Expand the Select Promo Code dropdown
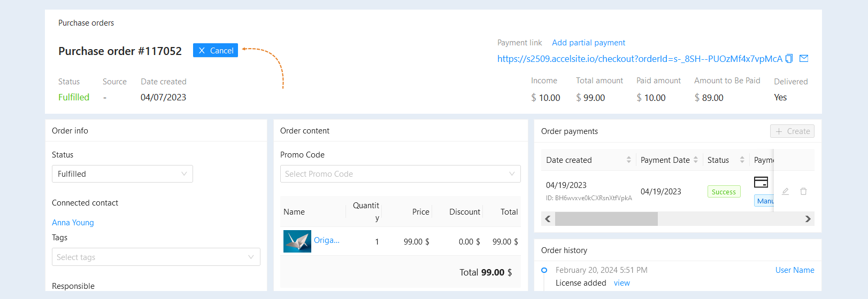 [x=401, y=174]
